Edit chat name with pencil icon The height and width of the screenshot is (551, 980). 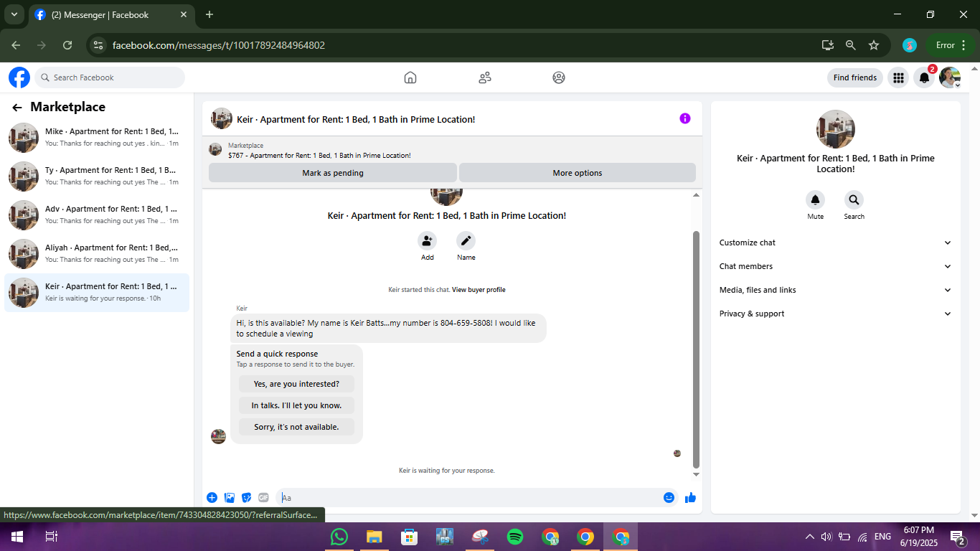click(x=466, y=241)
